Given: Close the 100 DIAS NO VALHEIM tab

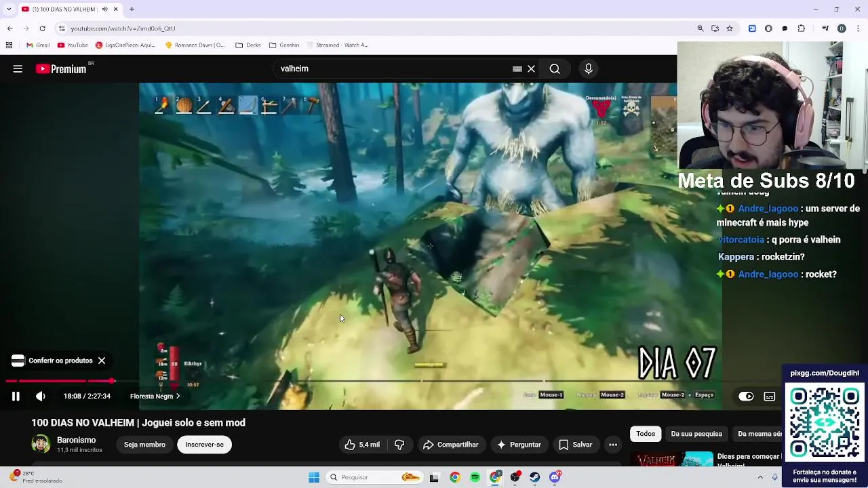Looking at the screenshot, I should (x=115, y=9).
